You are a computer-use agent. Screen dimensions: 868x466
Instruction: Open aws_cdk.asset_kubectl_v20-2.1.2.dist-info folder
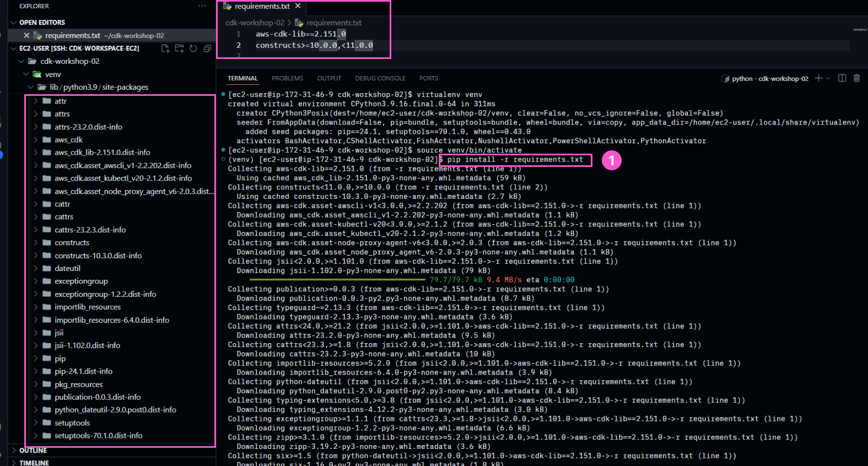pos(123,178)
